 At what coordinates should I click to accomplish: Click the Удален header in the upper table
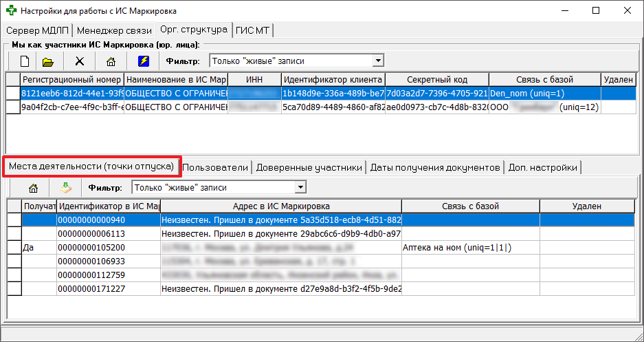[619, 80]
